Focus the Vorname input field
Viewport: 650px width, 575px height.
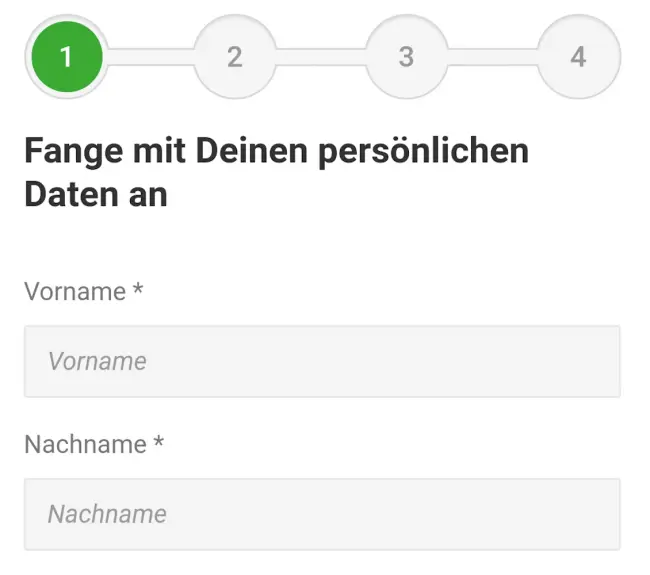point(322,361)
